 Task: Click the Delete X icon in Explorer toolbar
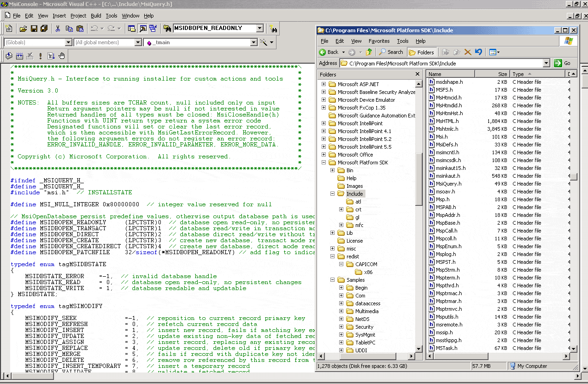click(x=468, y=52)
